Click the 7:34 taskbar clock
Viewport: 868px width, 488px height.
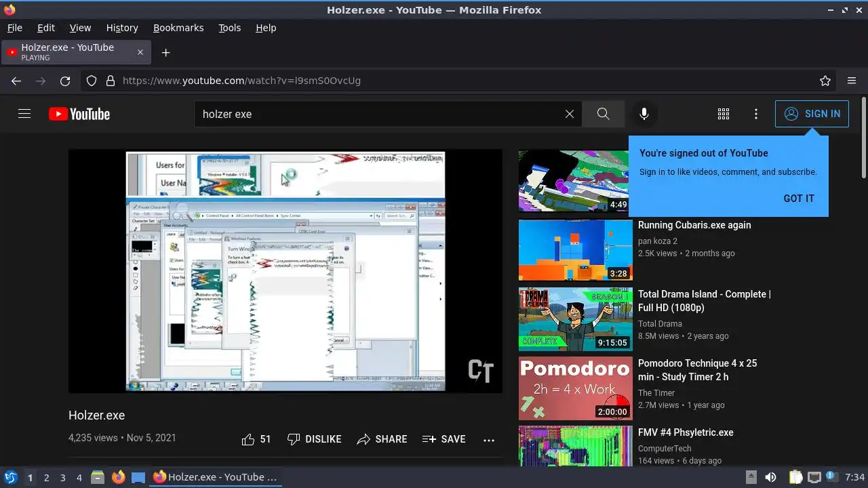pos(854,477)
